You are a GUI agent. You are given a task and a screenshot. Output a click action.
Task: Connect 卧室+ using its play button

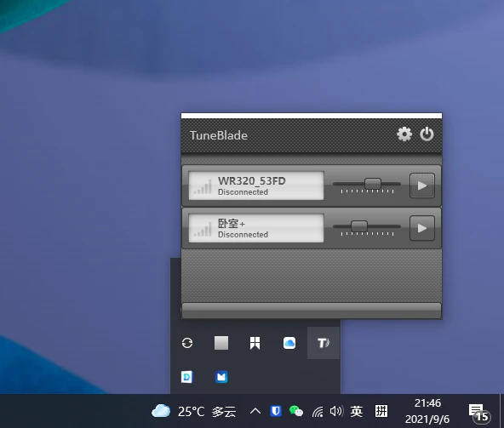click(422, 228)
